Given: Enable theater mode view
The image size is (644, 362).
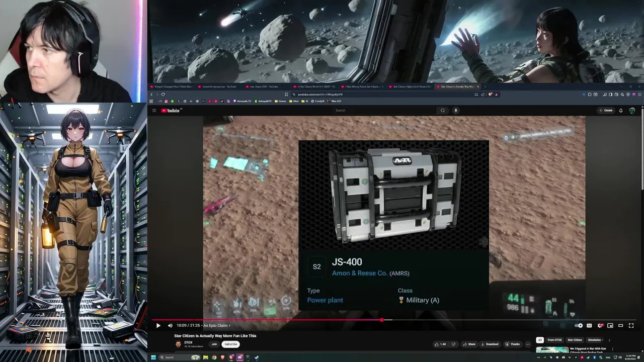Looking at the screenshot, I should point(620,325).
